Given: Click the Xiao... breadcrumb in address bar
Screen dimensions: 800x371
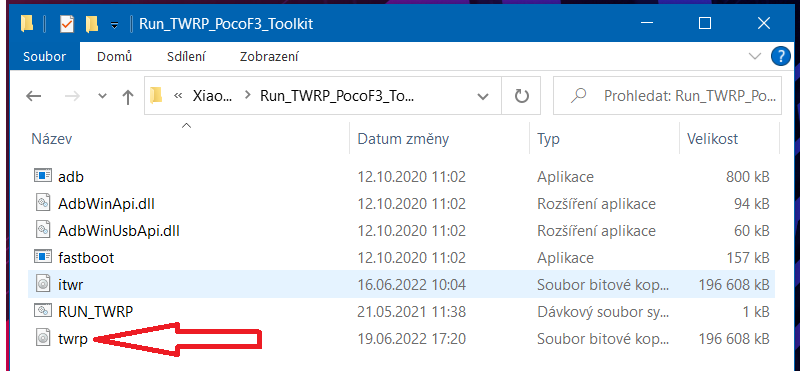Looking at the screenshot, I should click(x=212, y=96).
